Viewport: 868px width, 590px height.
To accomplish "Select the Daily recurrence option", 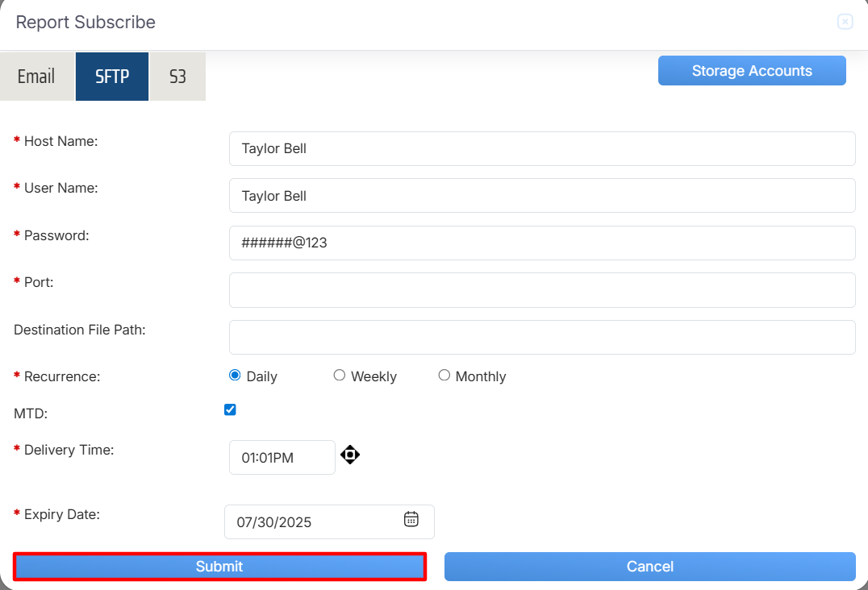I will (x=235, y=376).
